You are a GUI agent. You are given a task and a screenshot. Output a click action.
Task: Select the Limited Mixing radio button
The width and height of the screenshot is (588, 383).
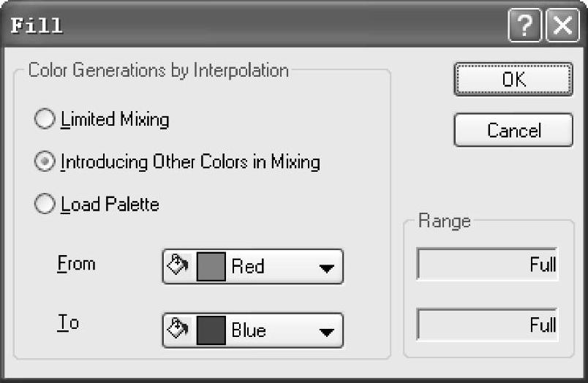[x=45, y=119]
